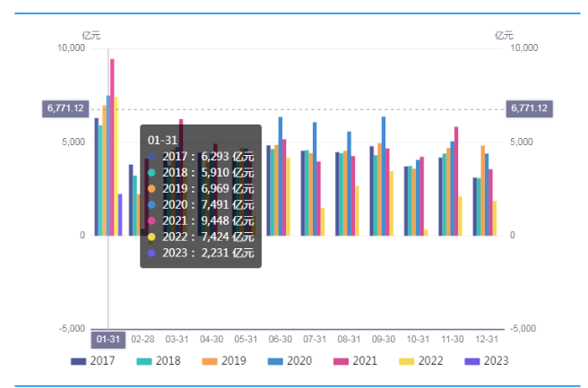This screenshot has width=588, height=388.
Task: Select the blue 2020 bar at 09-30
Action: tap(384, 177)
